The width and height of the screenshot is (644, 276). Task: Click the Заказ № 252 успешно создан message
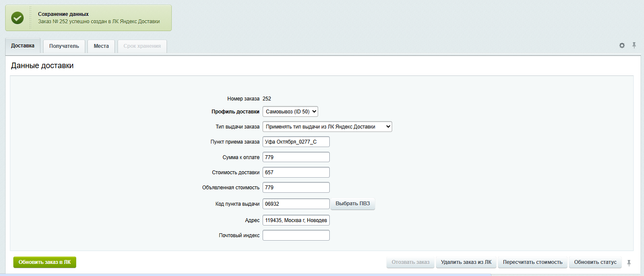[99, 22]
